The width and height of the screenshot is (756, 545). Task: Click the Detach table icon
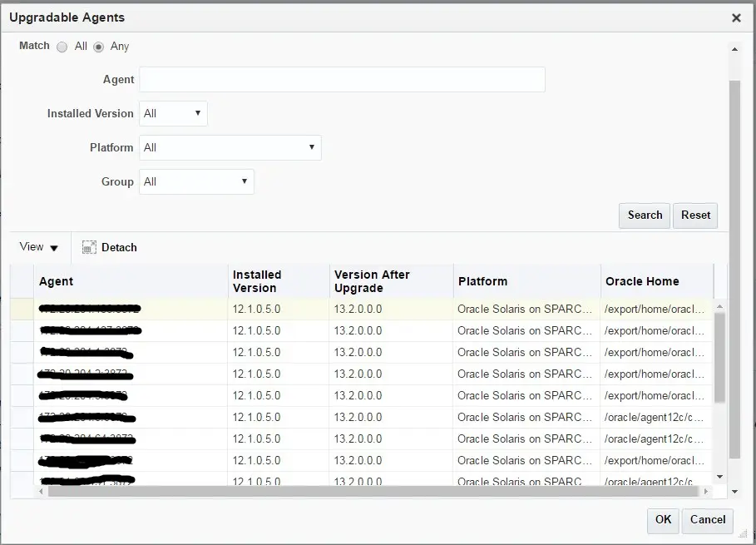click(89, 247)
